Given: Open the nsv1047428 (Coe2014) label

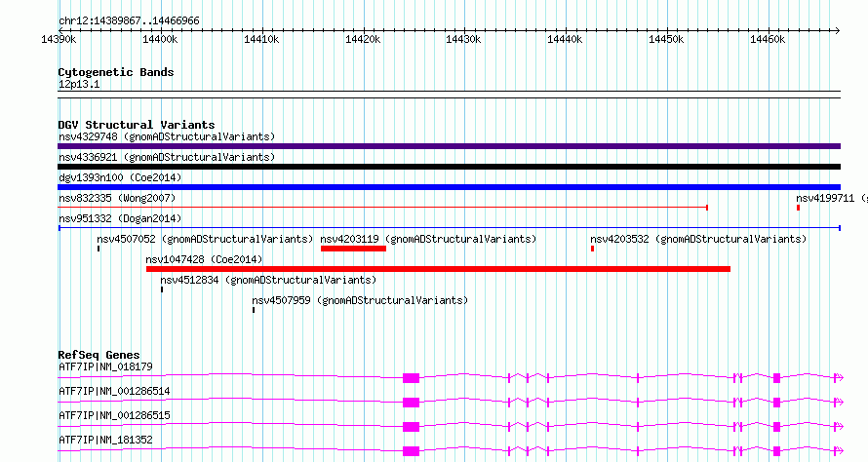Looking at the screenshot, I should pyautogui.click(x=204, y=259).
